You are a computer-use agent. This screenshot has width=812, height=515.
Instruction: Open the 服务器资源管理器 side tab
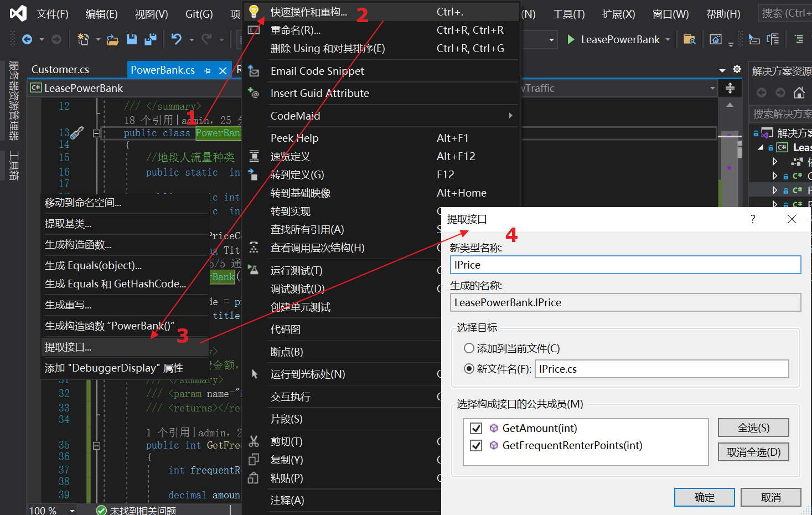point(14,100)
